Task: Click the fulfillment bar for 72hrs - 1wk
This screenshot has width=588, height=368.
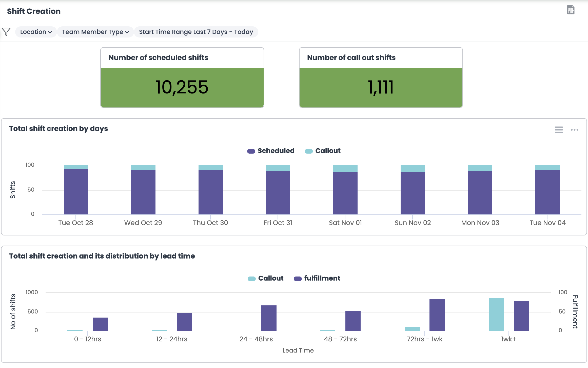Action: (x=437, y=315)
